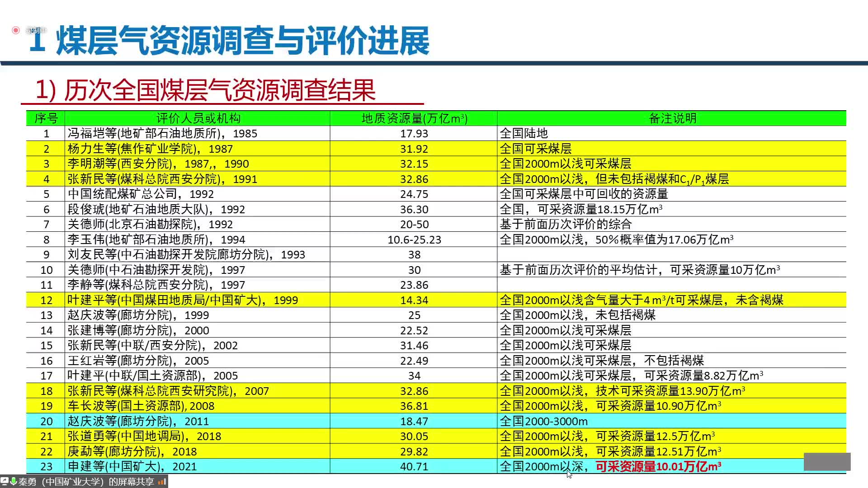Viewport: 868px width, 488px height.
Task: Click the gray box at bottom right
Action: pos(827,461)
